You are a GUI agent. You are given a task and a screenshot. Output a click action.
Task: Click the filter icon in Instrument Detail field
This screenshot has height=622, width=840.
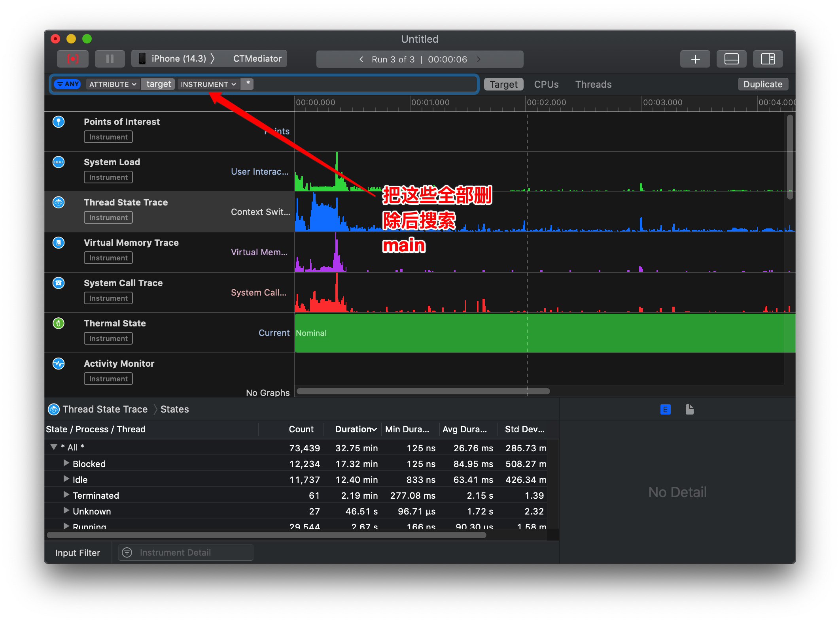tap(127, 552)
